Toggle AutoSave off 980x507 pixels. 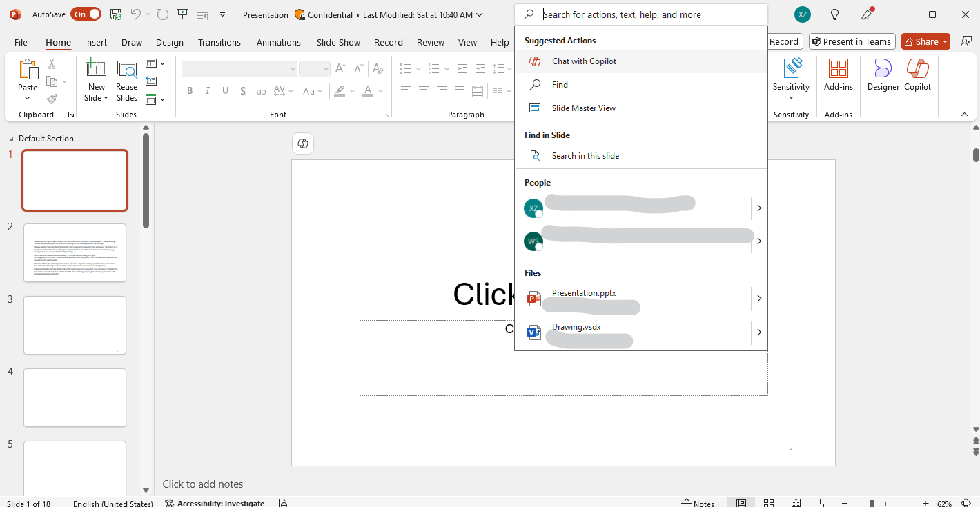86,14
